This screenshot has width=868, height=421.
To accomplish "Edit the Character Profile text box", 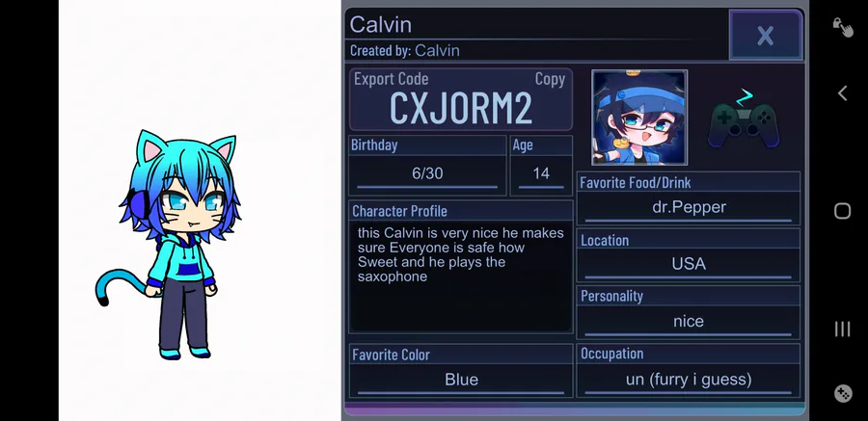I will (461, 276).
